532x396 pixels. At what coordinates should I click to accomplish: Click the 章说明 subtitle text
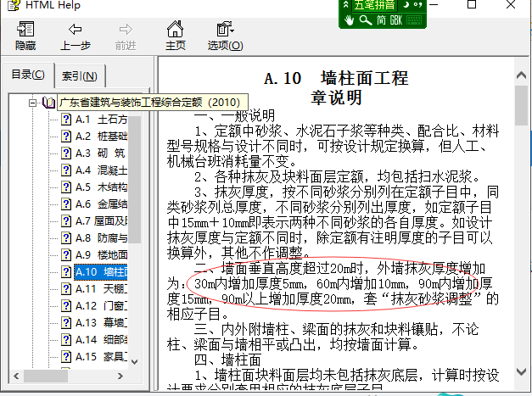(336, 98)
